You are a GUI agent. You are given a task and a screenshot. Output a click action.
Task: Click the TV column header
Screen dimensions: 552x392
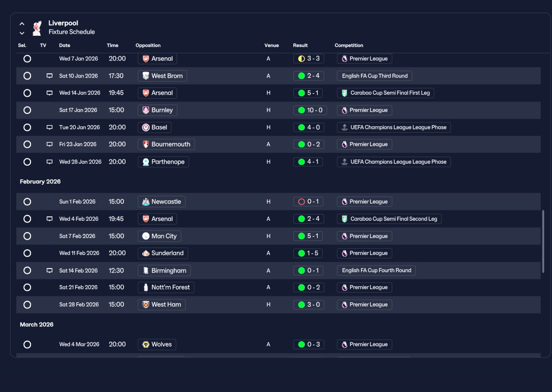point(43,45)
